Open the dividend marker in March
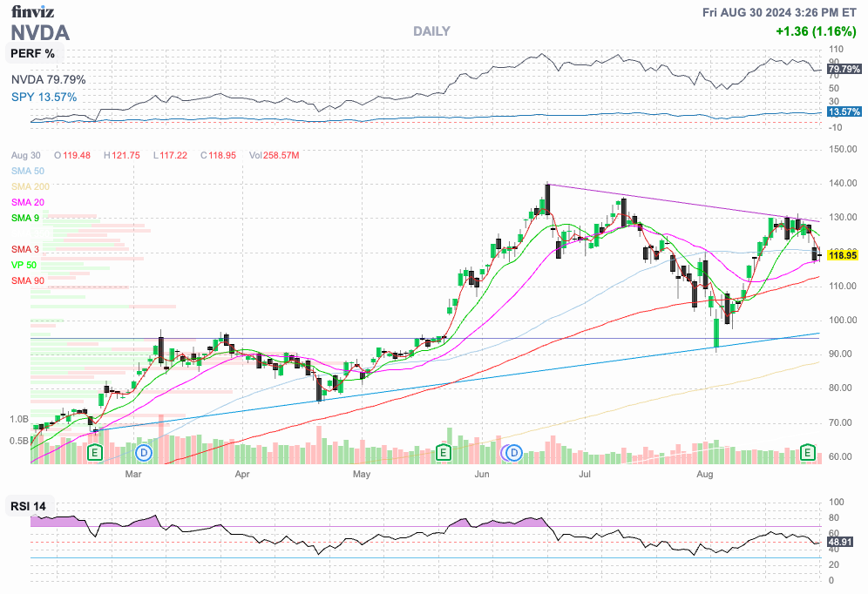This screenshot has height=594, width=868. [x=144, y=453]
